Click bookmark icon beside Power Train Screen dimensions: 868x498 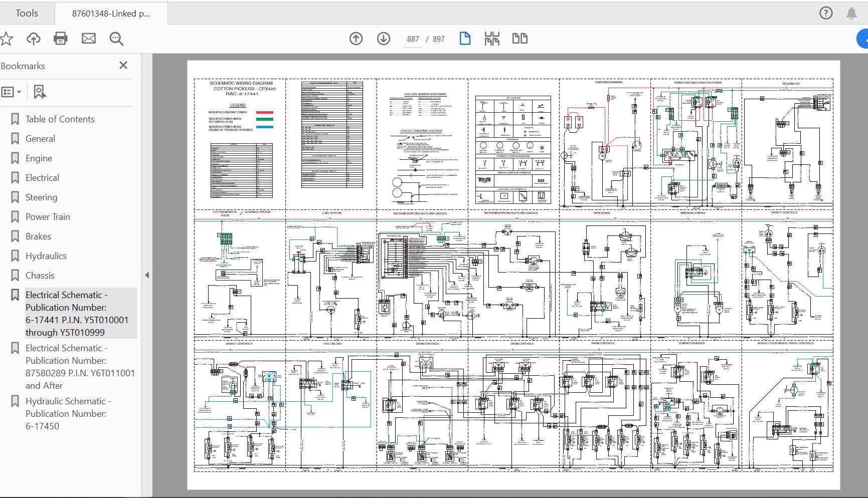coord(15,217)
